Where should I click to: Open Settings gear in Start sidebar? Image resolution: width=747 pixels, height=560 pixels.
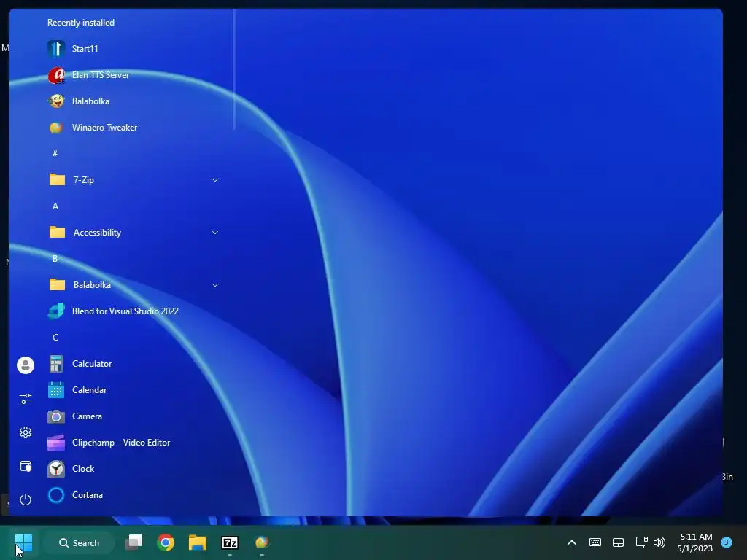(26, 432)
